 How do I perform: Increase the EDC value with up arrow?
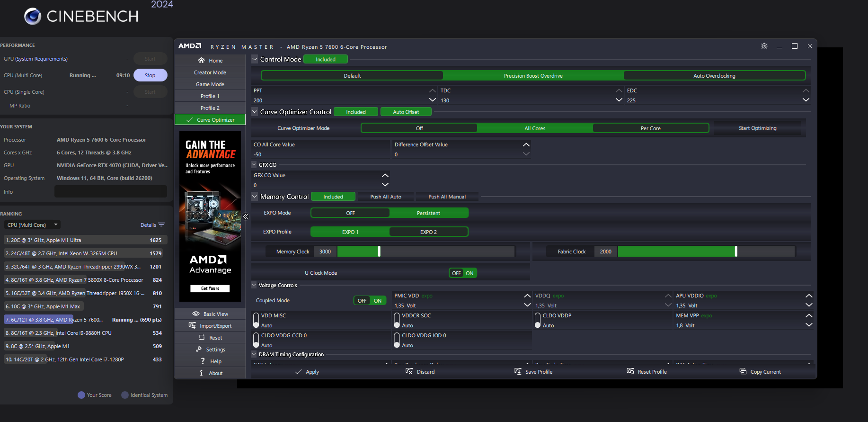point(806,90)
